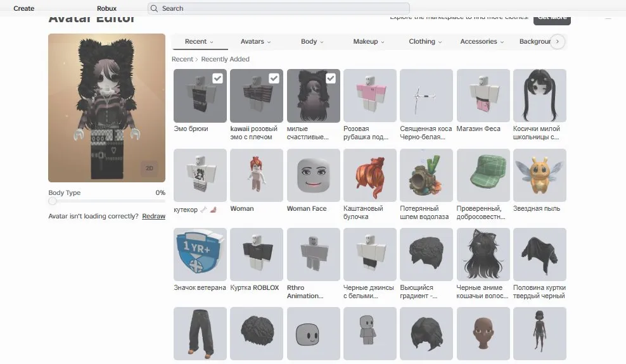Viewport: 626px width, 364px height.
Task: Choose the small gray blocky figure item
Action: click(369, 334)
